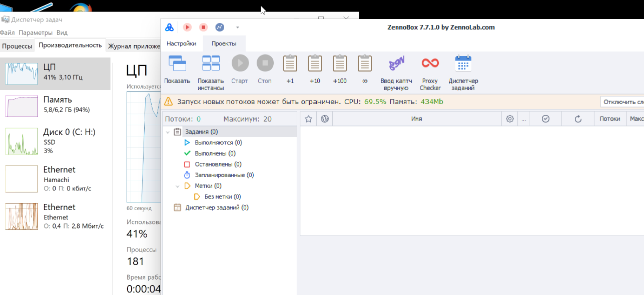
Task: Open Файл menu in Task Manager
Action: click(x=7, y=32)
